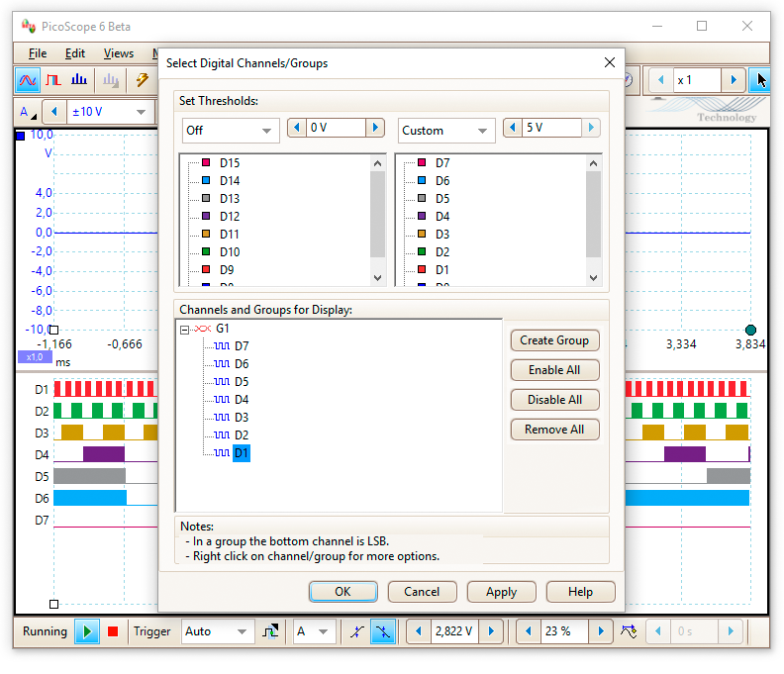Open the greyed spectrum options icon

point(111,80)
